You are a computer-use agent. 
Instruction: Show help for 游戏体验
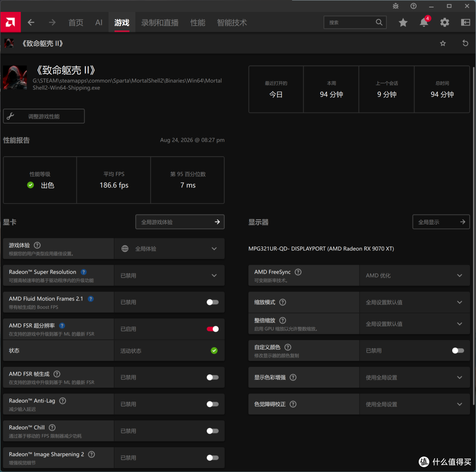click(37, 245)
